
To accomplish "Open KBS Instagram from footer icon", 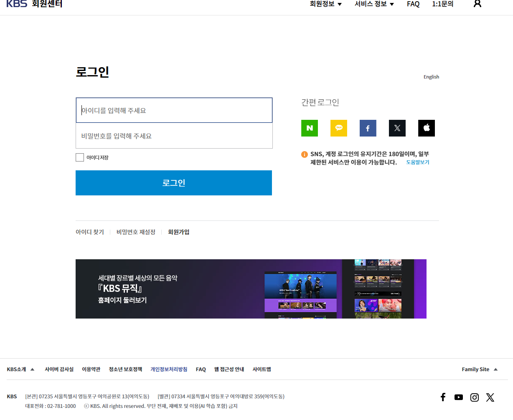I will [475, 397].
